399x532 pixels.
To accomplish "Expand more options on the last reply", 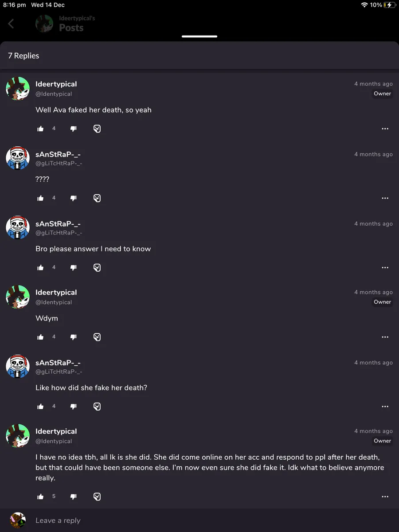I will (x=385, y=497).
